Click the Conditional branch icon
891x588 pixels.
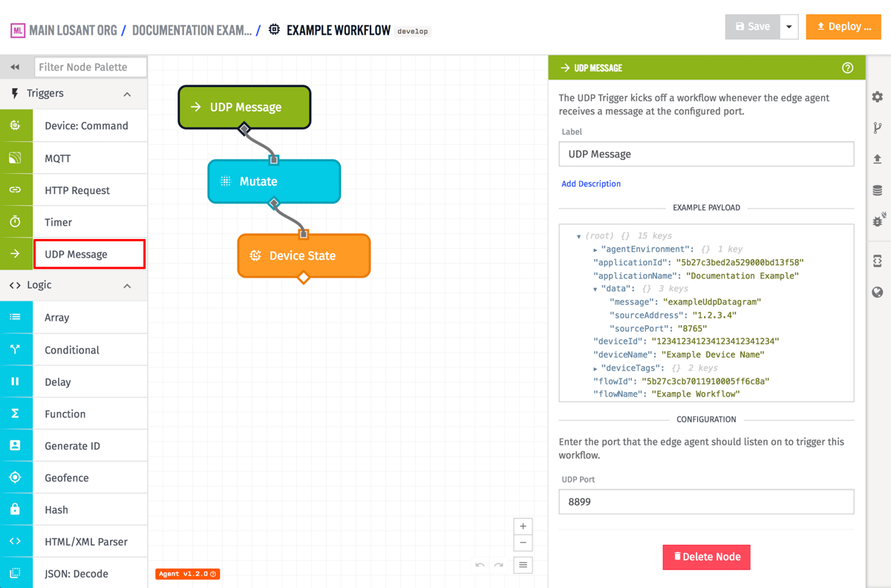15,350
